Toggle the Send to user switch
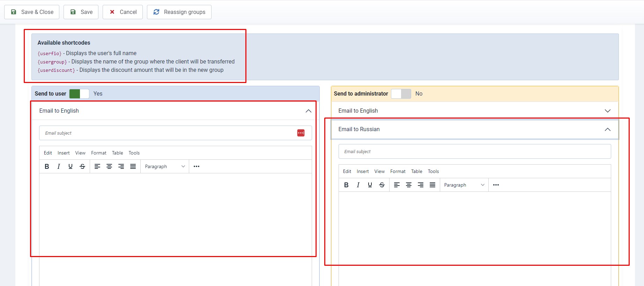The image size is (644, 286). (79, 94)
